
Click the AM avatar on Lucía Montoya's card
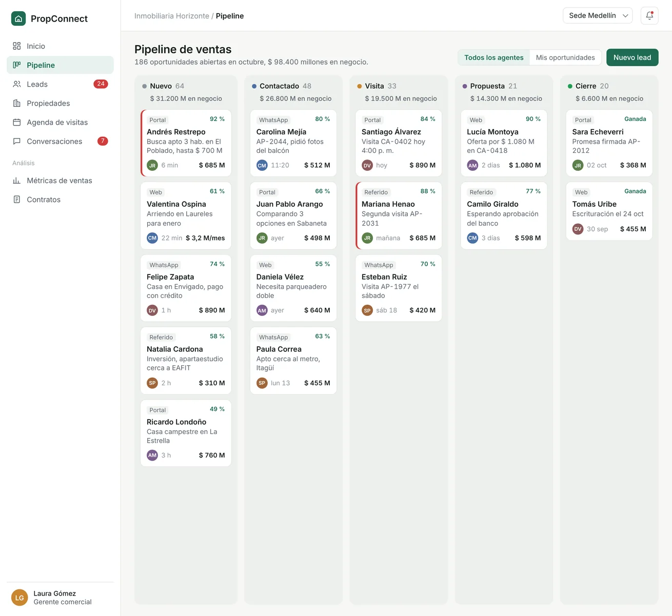point(472,165)
